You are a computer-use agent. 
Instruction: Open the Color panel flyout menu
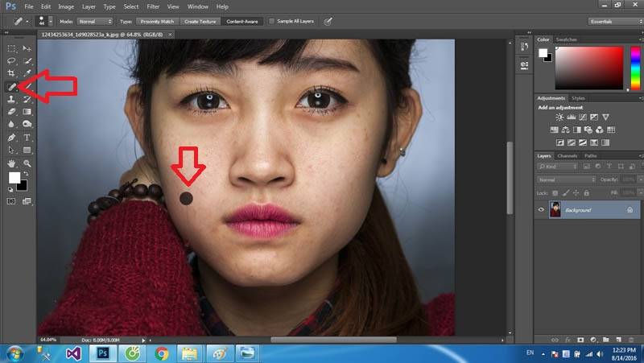641,39
